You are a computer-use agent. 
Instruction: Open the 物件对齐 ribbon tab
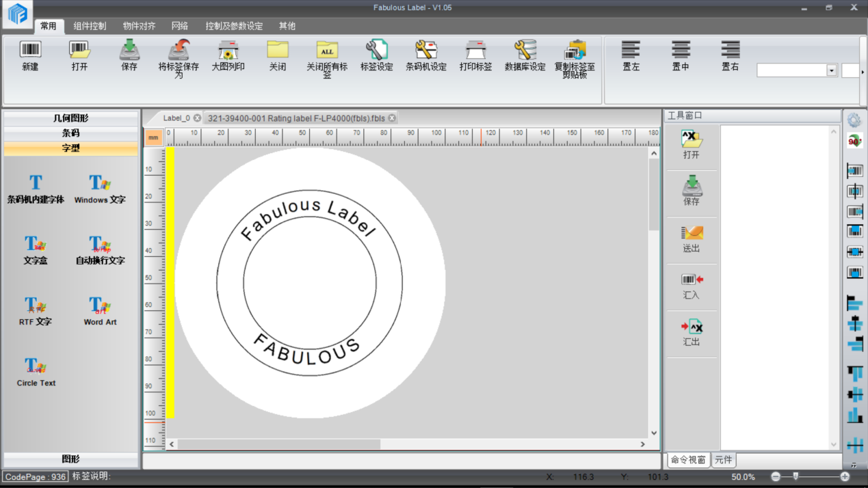pos(139,26)
